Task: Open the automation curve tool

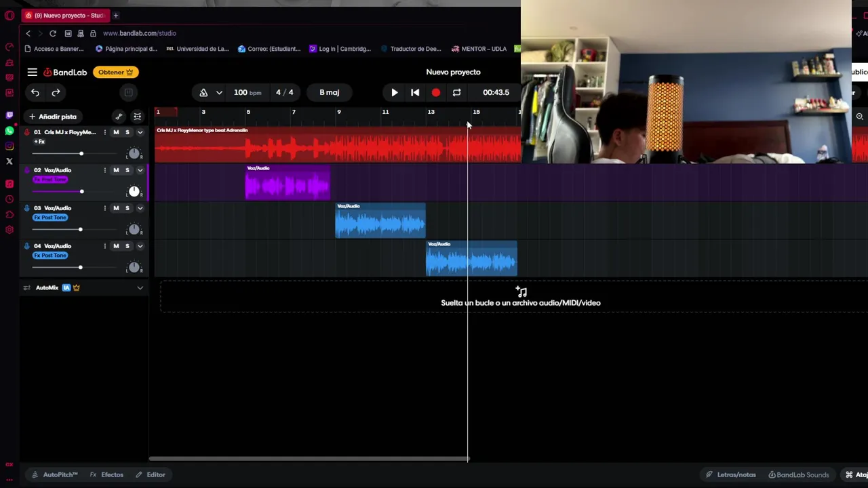Action: pyautogui.click(x=119, y=117)
